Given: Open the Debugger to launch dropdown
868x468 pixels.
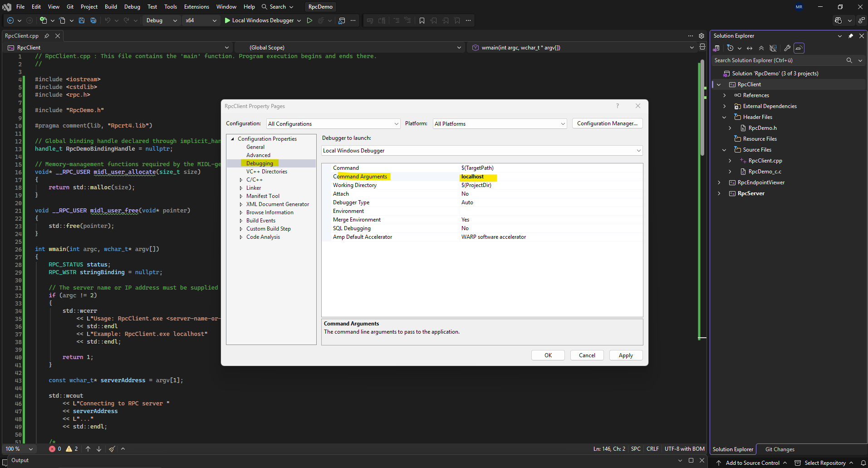Looking at the screenshot, I should click(482, 151).
